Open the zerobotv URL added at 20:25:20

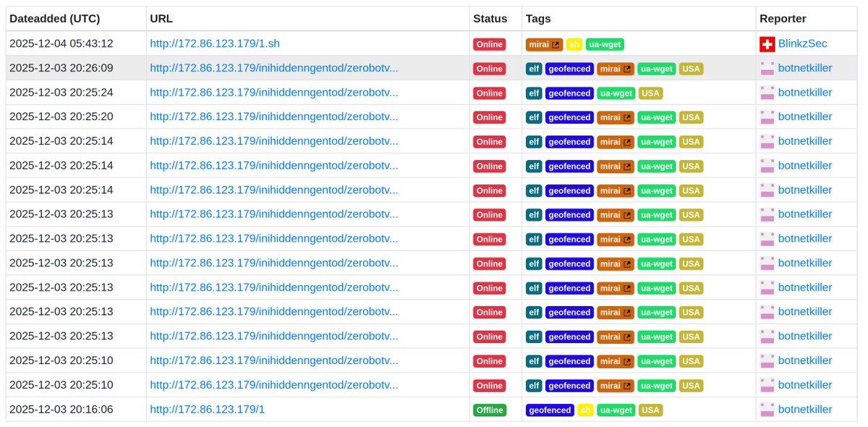274,117
